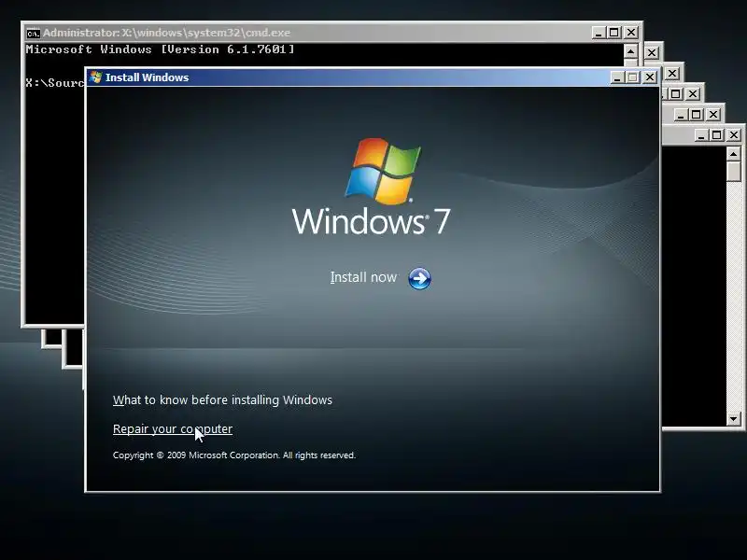The width and height of the screenshot is (747, 560).
Task: Choose Repair your computer
Action: pos(173,429)
